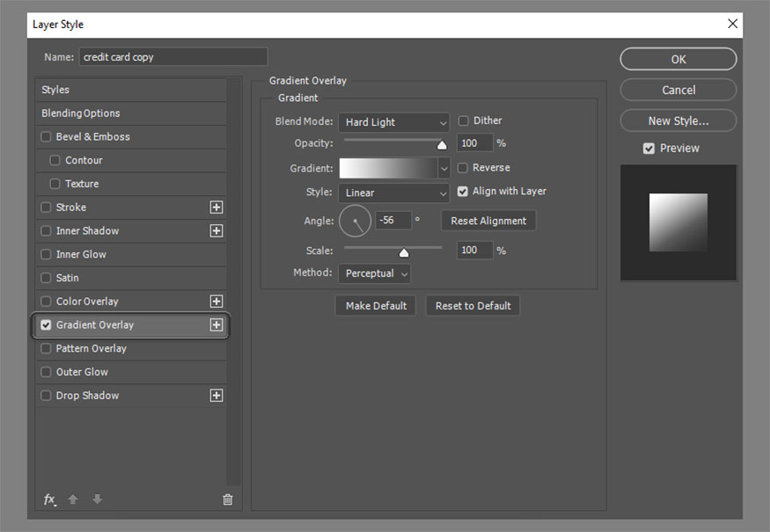Add another Stroke effect with plus icon
The height and width of the screenshot is (532, 770).
point(216,208)
